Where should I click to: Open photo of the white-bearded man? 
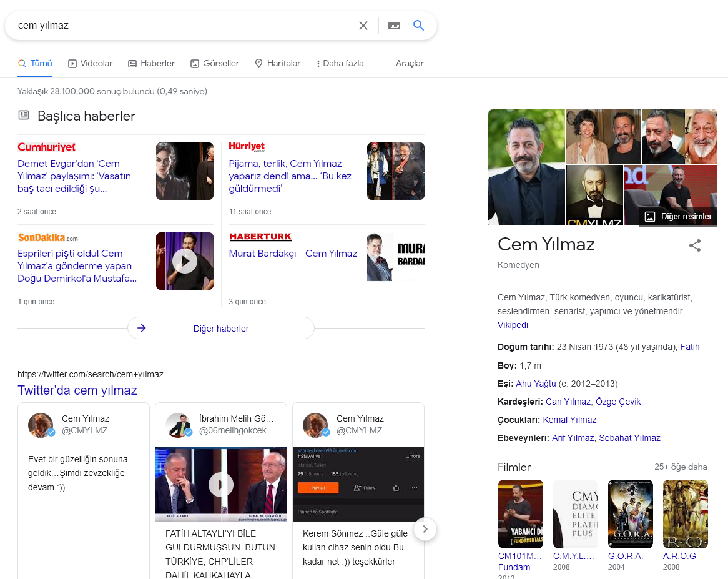pos(701,137)
